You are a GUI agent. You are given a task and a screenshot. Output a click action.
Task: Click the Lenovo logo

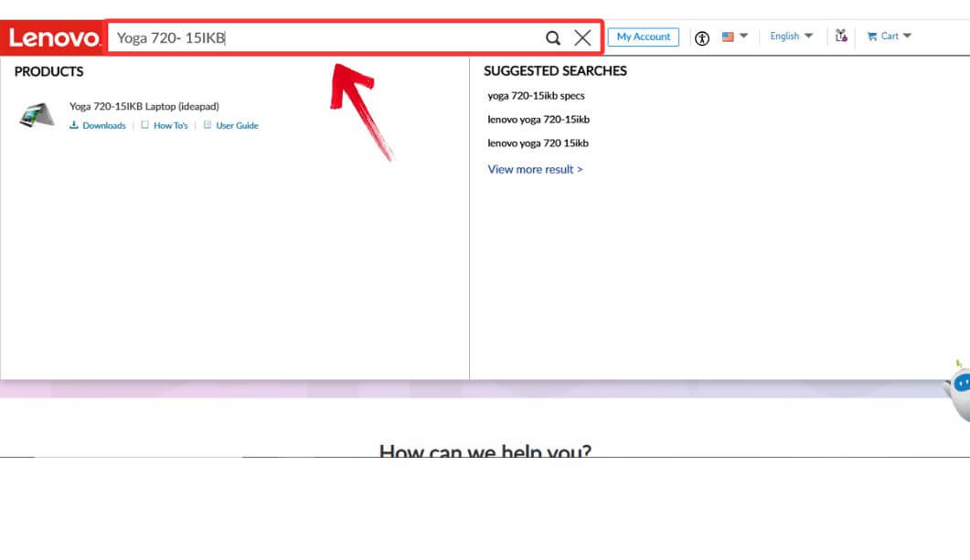(x=53, y=37)
